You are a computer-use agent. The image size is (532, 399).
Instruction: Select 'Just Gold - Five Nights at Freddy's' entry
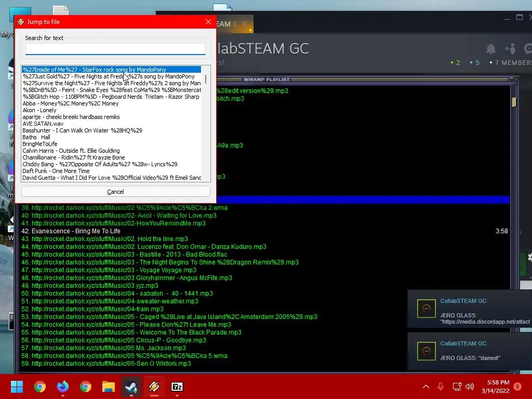[112, 76]
